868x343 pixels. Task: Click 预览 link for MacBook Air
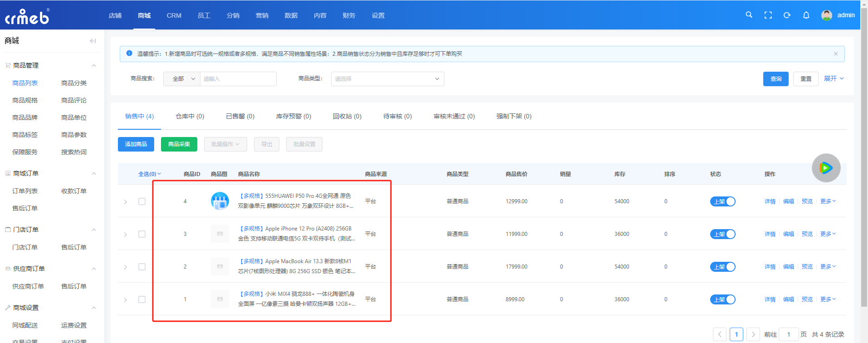[807, 267]
